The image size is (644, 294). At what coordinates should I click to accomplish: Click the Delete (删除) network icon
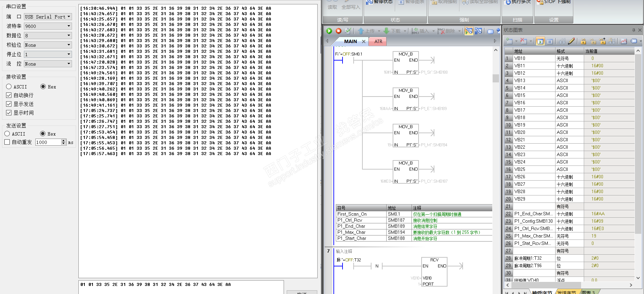pyautogui.click(x=441, y=31)
